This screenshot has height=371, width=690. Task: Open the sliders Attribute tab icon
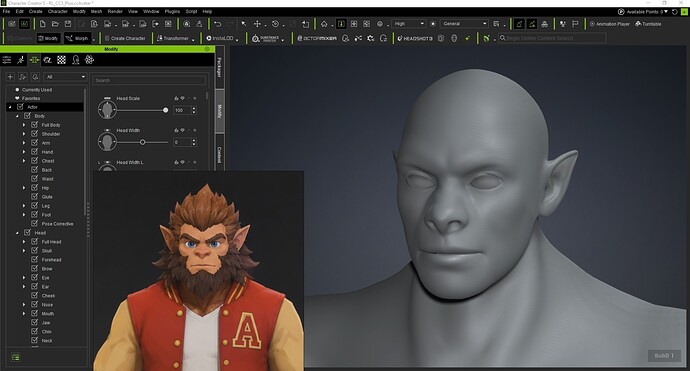pos(7,60)
